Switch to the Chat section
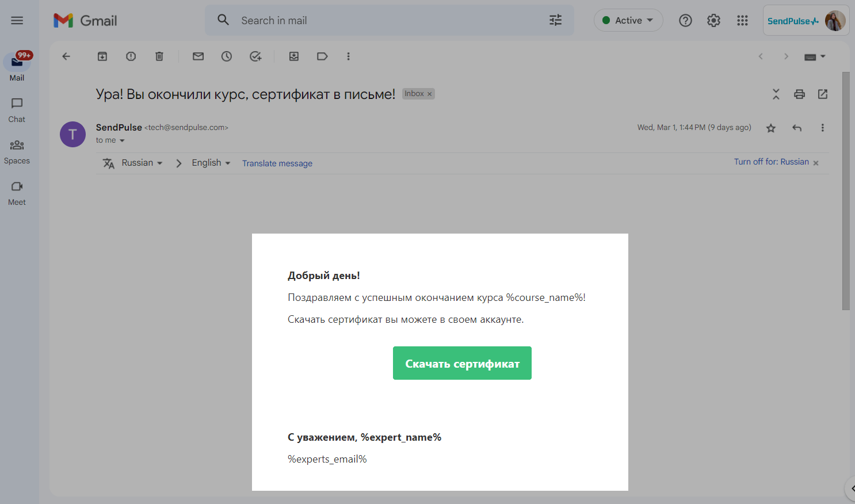This screenshot has height=504, width=855. [x=17, y=109]
